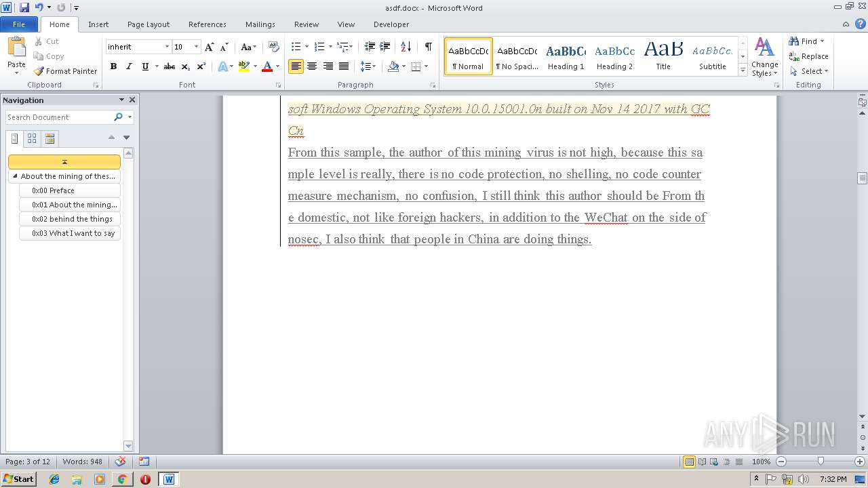Click the Copy command
Image resolution: width=868 pixels, height=488 pixels.
pyautogui.click(x=49, y=56)
